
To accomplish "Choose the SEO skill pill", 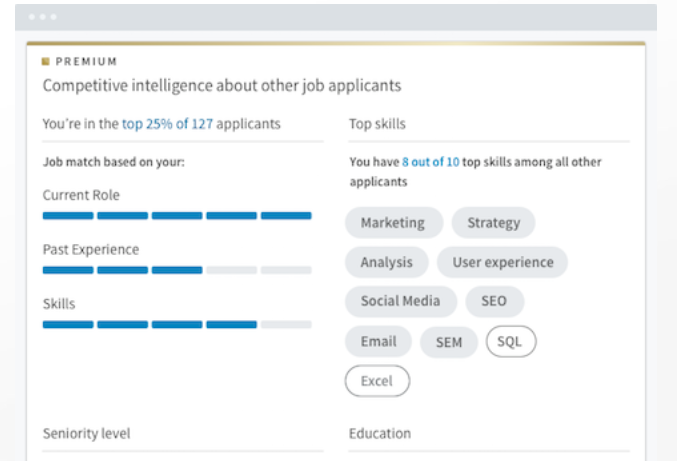I will 494,301.
